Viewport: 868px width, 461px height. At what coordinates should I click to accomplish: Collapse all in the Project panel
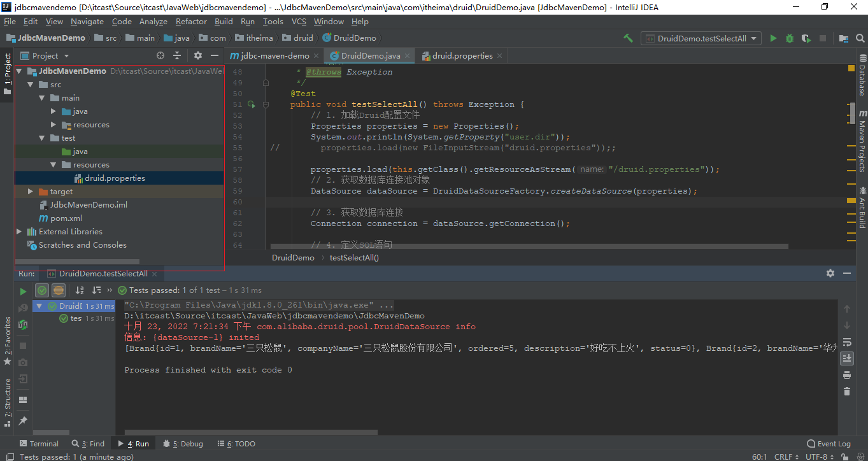[177, 56]
